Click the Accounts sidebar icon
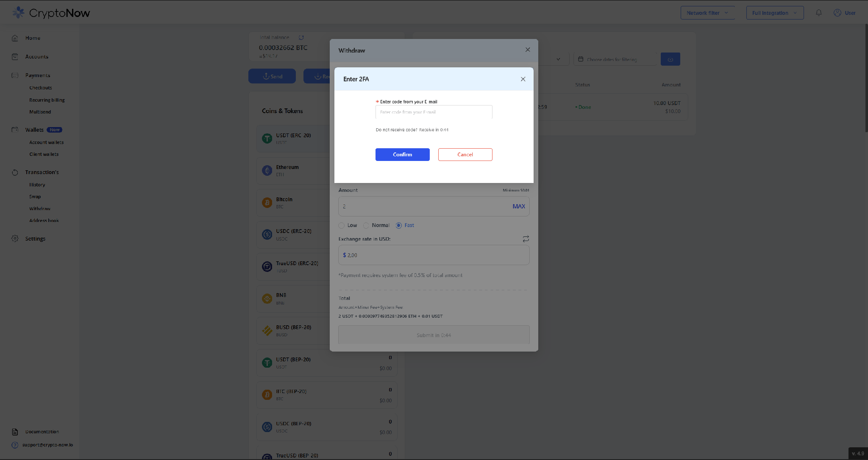Screen dimensions: 868x460 15,57
